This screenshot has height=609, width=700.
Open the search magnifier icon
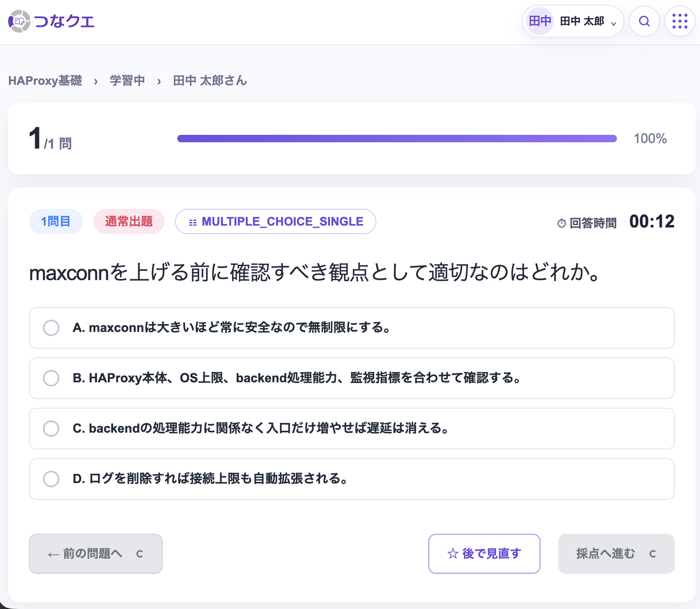point(644,21)
